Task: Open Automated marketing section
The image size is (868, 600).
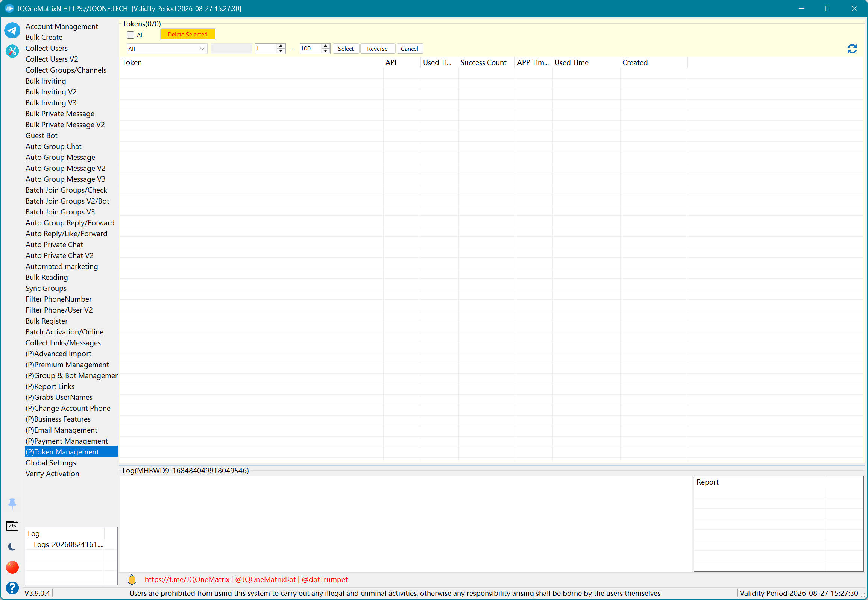Action: click(62, 266)
